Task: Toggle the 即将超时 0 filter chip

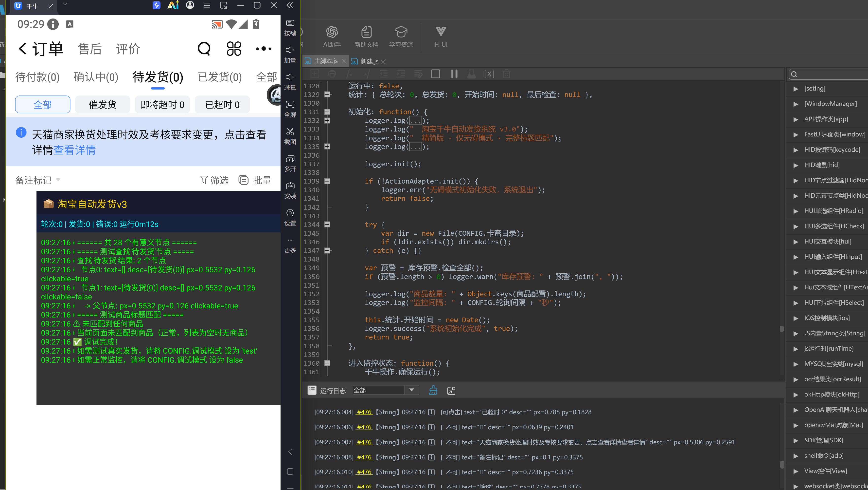Action: point(162,105)
